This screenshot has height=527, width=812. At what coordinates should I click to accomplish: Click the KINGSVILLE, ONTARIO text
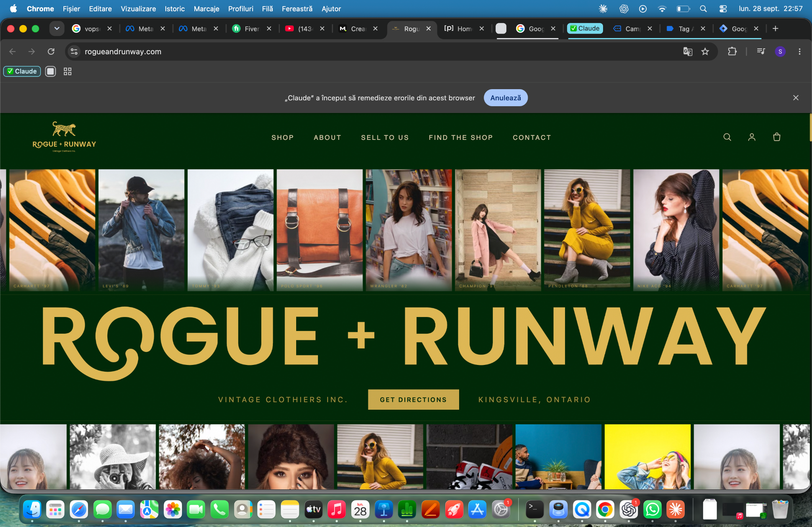(x=534, y=399)
